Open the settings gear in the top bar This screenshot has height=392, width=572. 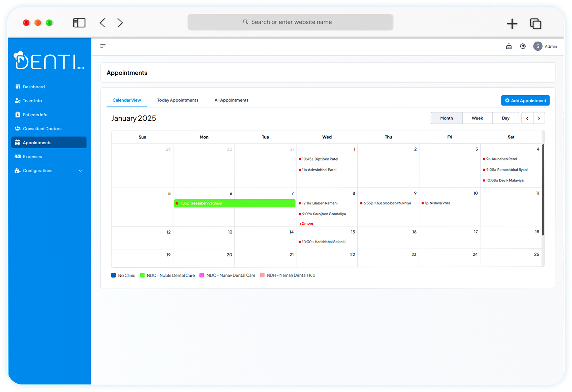523,46
